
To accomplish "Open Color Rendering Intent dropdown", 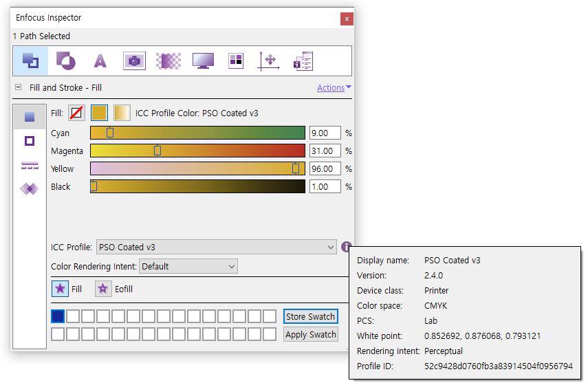I will [x=188, y=266].
